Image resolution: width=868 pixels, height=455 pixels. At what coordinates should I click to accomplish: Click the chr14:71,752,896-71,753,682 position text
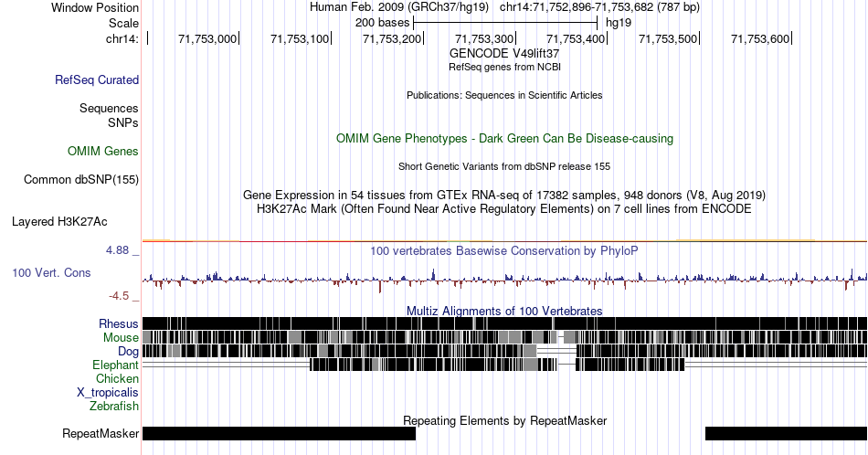point(600,7)
